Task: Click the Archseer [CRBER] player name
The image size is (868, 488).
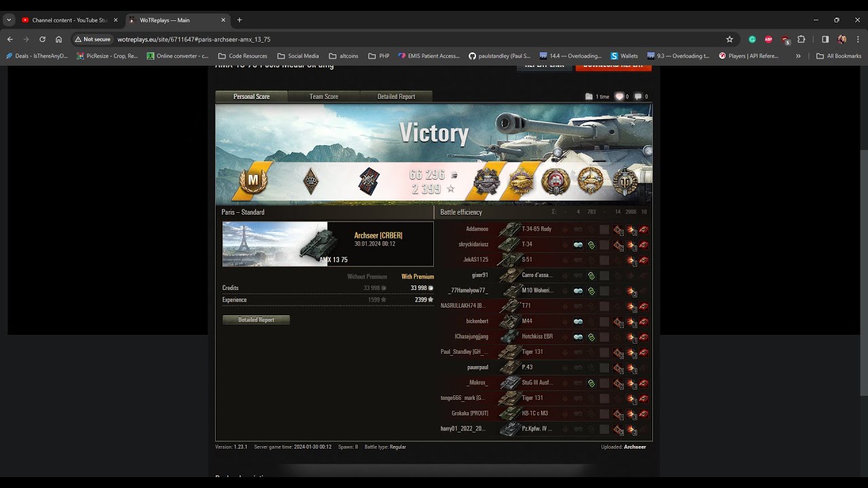Action: point(378,235)
